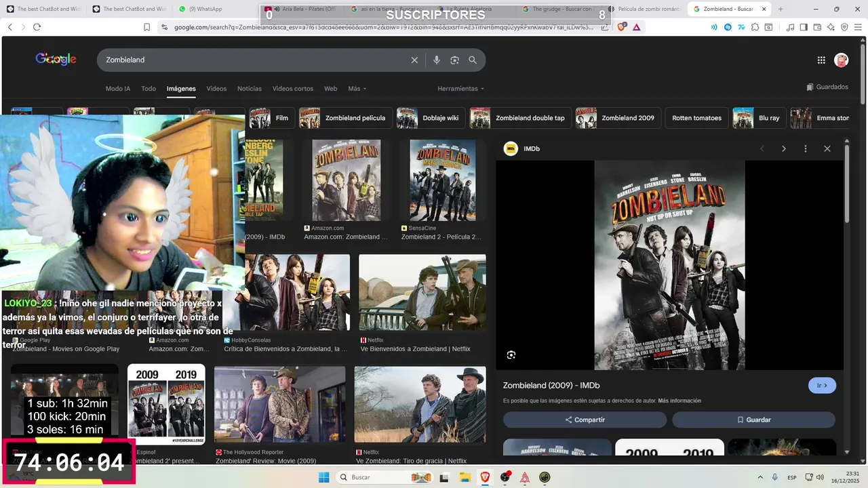Open the Hollywood Reporter review thumbnail

click(x=279, y=405)
